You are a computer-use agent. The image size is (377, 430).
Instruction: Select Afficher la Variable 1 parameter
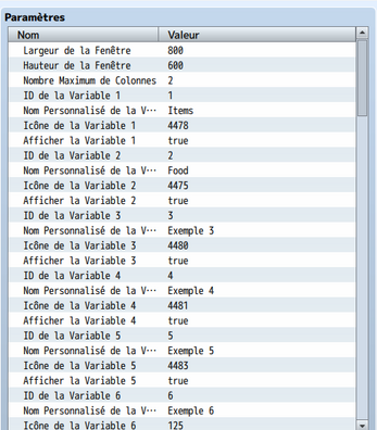(182, 140)
